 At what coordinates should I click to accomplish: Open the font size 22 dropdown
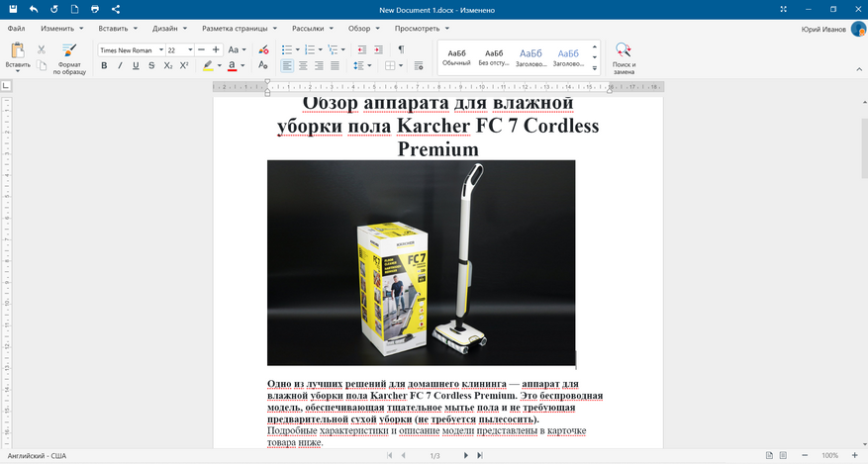tap(190, 49)
